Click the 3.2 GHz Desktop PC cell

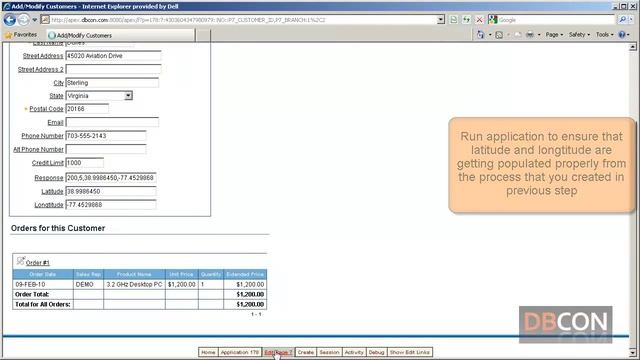[x=134, y=284]
